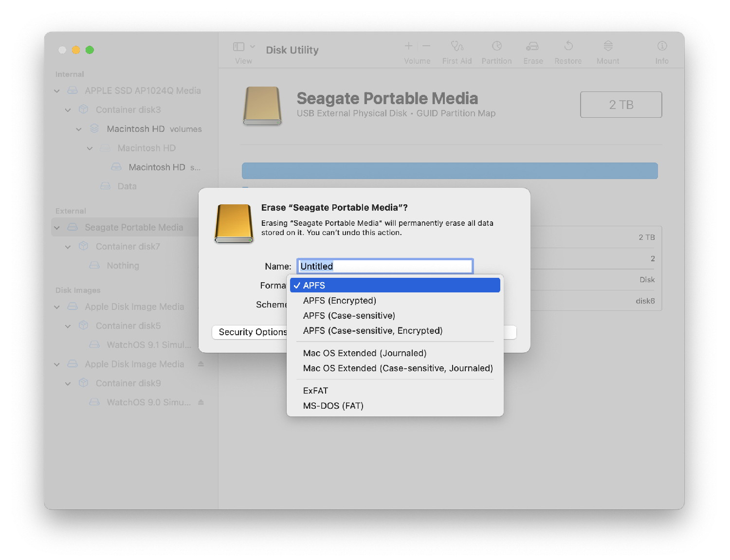Select Nothing volume in sidebar
The image size is (730, 560).
pyautogui.click(x=123, y=265)
